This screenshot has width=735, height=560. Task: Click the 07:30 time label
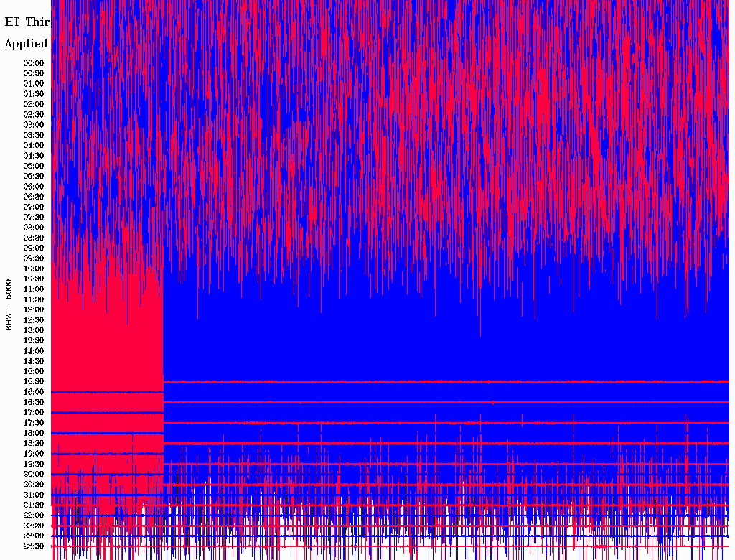pos(34,217)
